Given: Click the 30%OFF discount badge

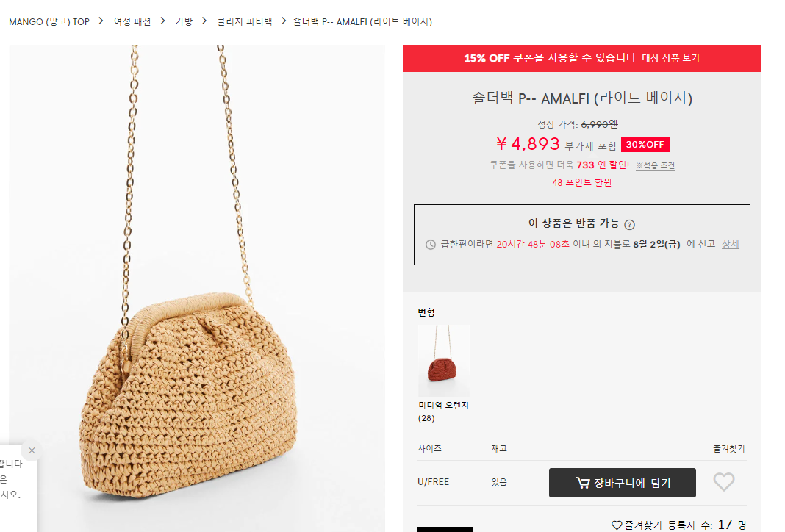Looking at the screenshot, I should pos(645,145).
